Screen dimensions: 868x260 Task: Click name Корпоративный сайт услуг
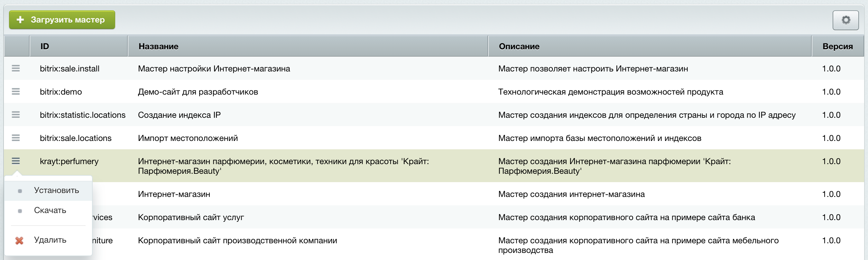point(191,218)
